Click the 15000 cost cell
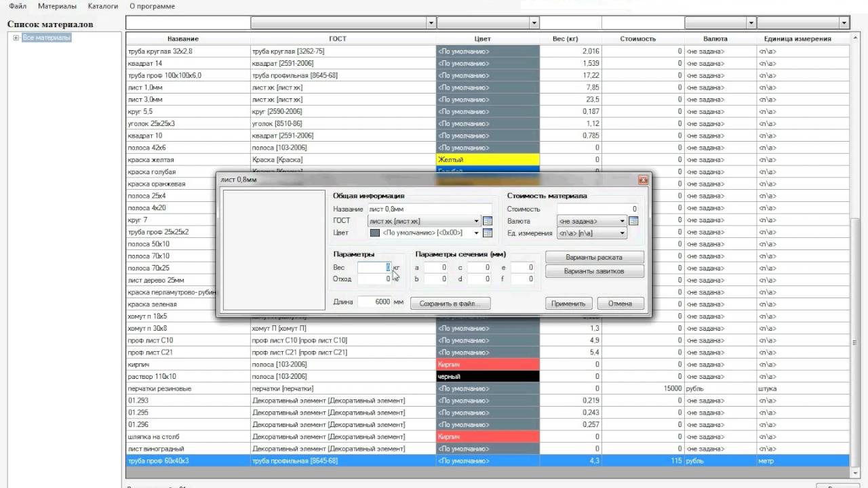The image size is (868, 488). [x=642, y=389]
